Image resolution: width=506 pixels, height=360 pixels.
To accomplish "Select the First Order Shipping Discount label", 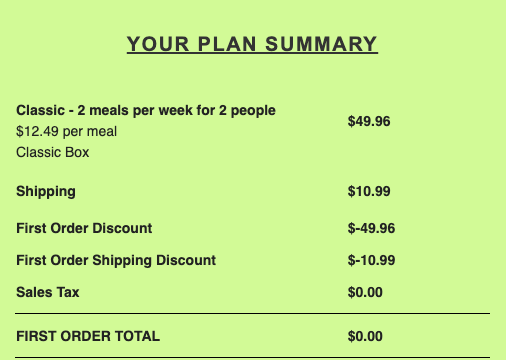I will [116, 261].
